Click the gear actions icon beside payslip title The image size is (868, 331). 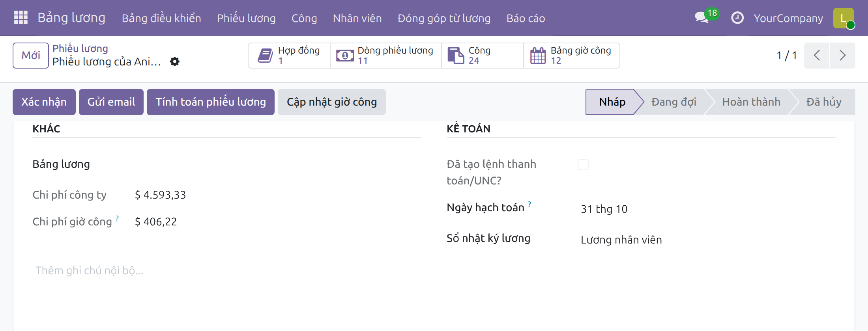pos(174,61)
